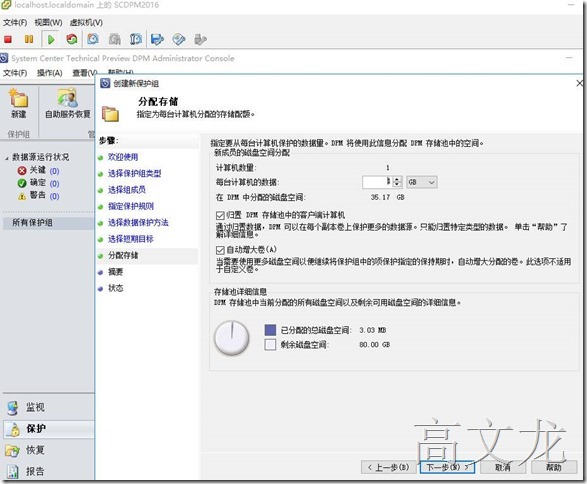Go to 选择保护组类型 wizard step
Screen dimensions: 587x484
(x=135, y=173)
